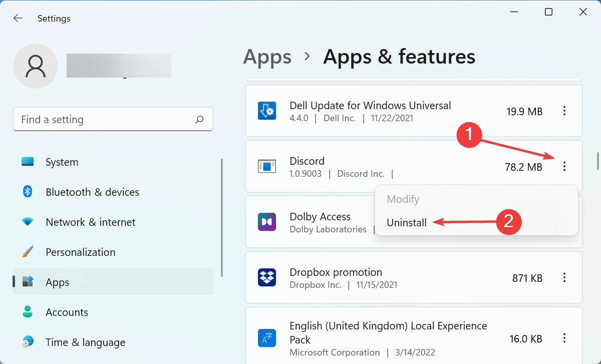
Task: Open the three-dot menu for Dell Update
Action: [x=564, y=111]
